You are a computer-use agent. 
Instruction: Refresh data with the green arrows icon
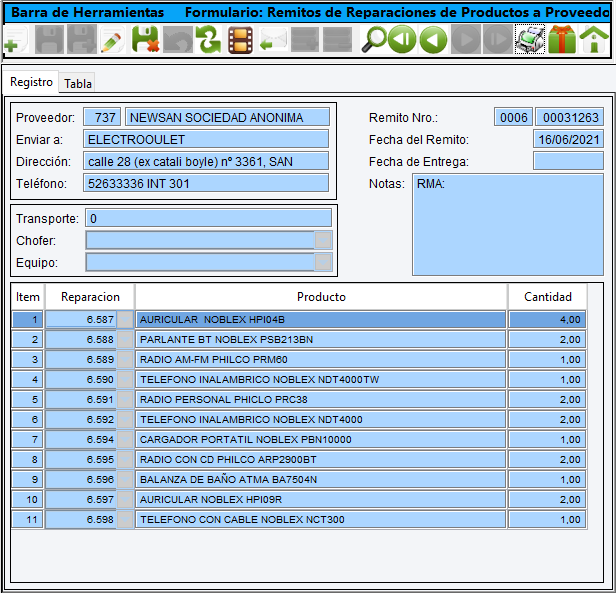pos(209,40)
